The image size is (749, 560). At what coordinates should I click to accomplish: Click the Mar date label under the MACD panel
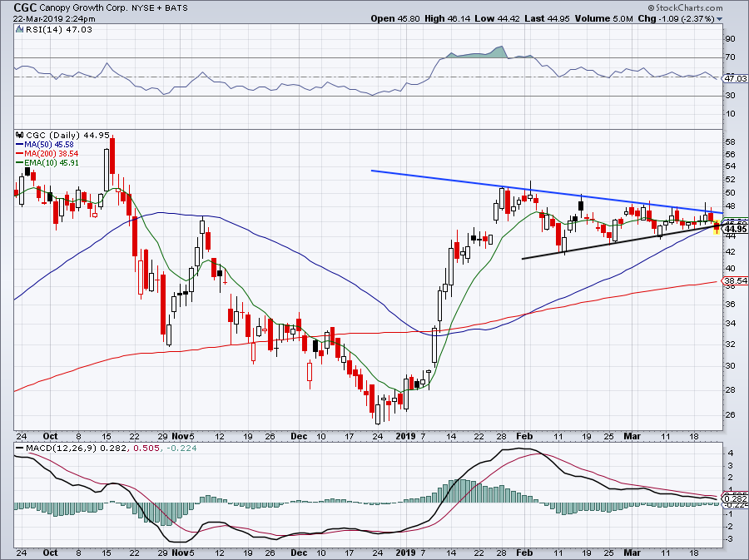632,553
